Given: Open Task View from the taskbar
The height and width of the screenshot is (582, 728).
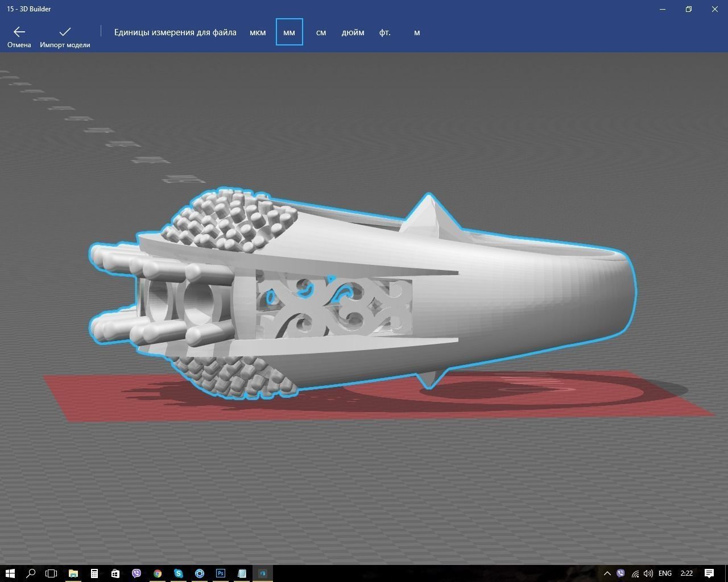Looking at the screenshot, I should 51,573.
